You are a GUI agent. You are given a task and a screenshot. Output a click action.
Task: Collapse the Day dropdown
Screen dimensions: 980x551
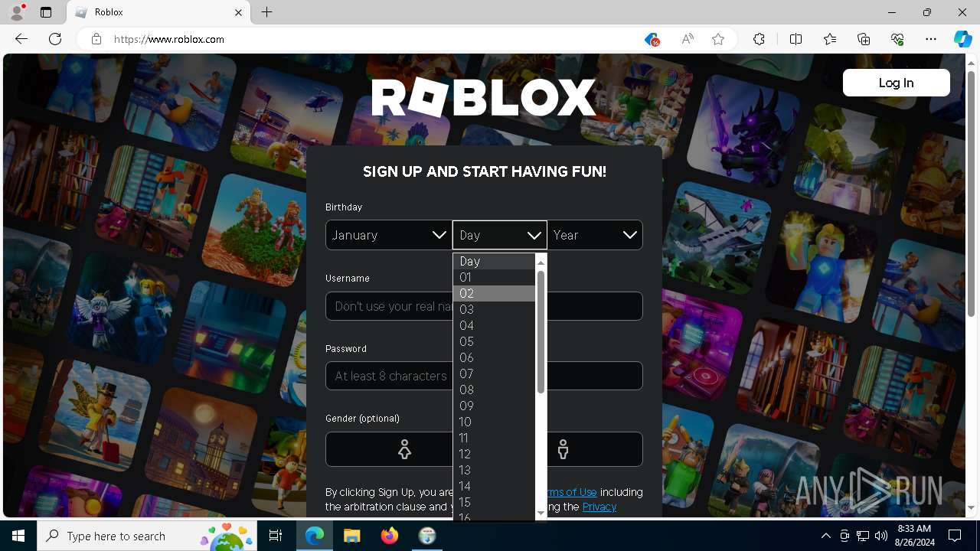click(x=499, y=235)
